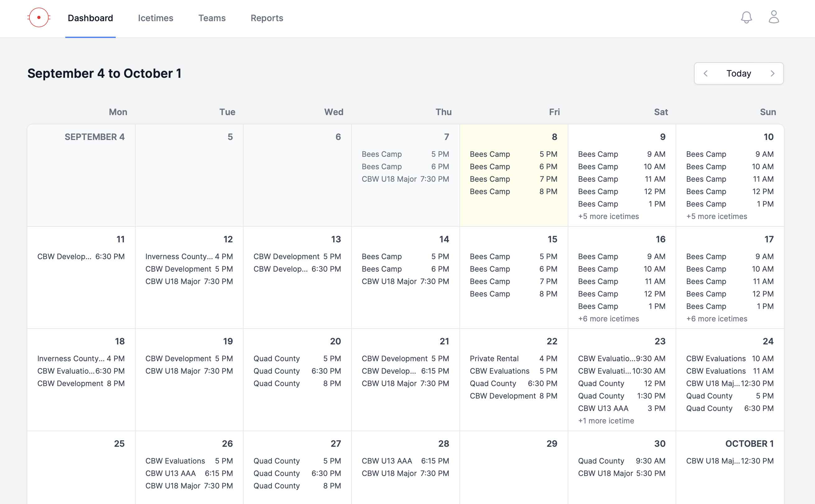The image size is (815, 504).
Task: Open Bees Camp 9 AM on September 9
Action: tap(622, 154)
